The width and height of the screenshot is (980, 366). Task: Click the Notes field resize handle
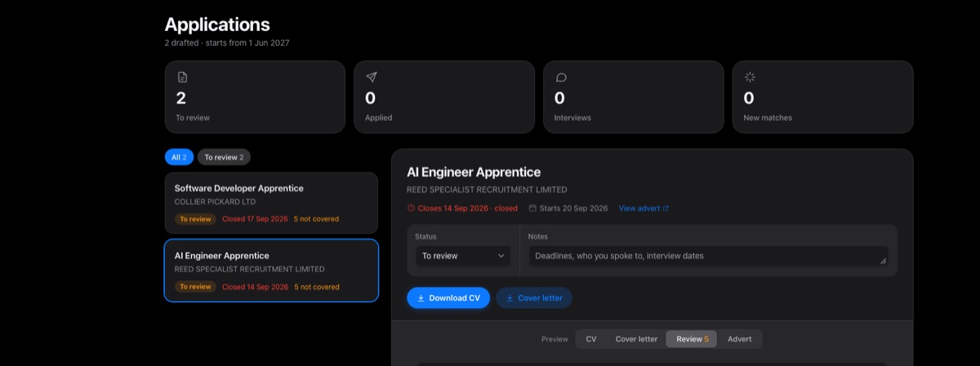click(x=883, y=261)
